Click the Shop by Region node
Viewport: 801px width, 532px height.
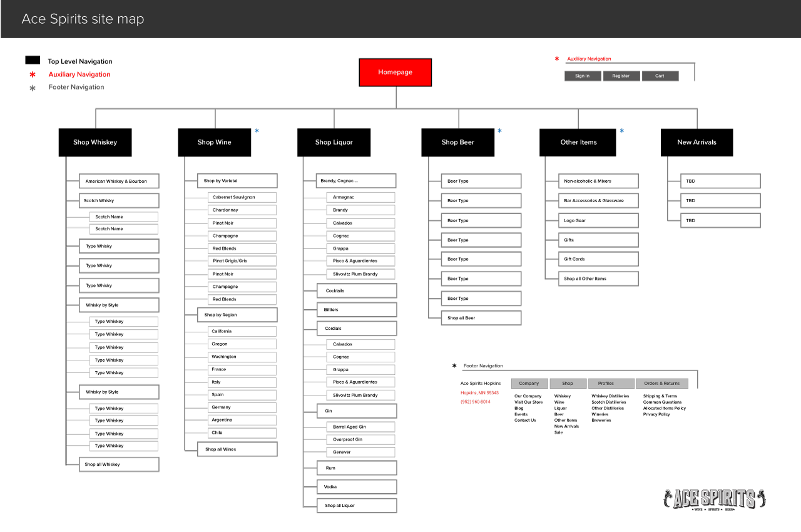(237, 315)
